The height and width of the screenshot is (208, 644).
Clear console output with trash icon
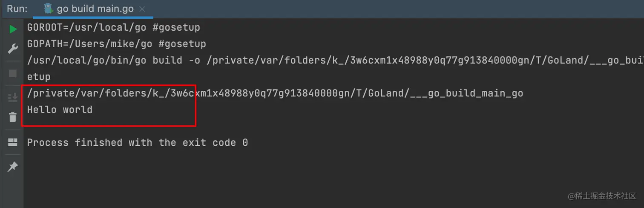[x=13, y=117]
